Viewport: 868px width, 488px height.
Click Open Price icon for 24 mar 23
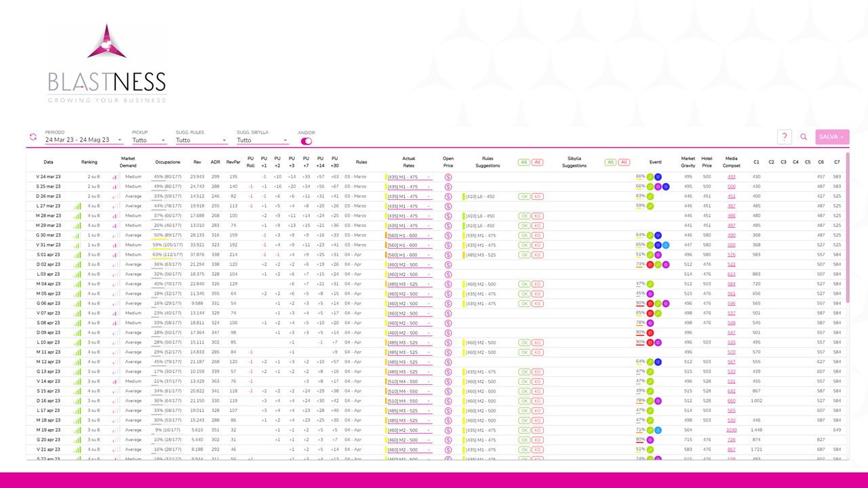point(448,177)
